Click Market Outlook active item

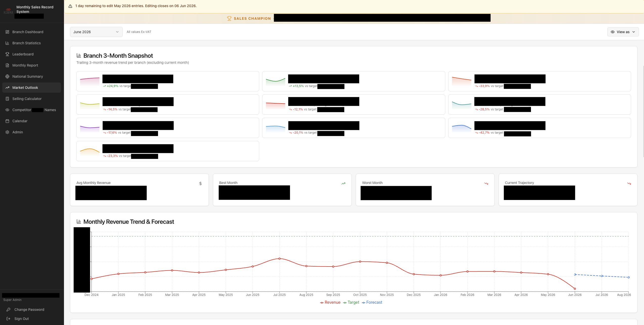(x=32, y=88)
